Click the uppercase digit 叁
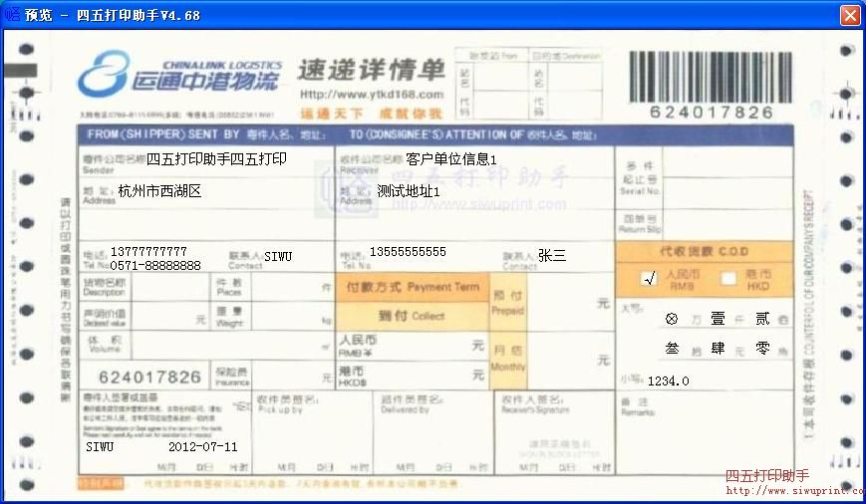 click(672, 349)
